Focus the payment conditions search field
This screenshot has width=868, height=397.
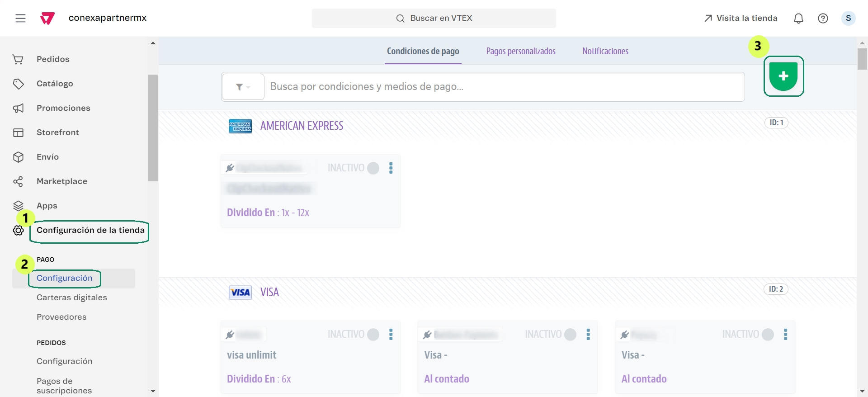(504, 87)
